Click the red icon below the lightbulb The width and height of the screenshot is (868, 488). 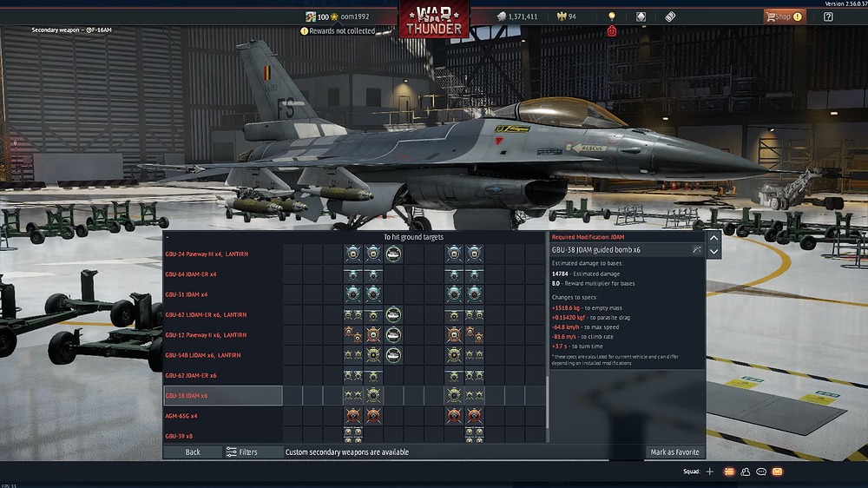click(612, 31)
